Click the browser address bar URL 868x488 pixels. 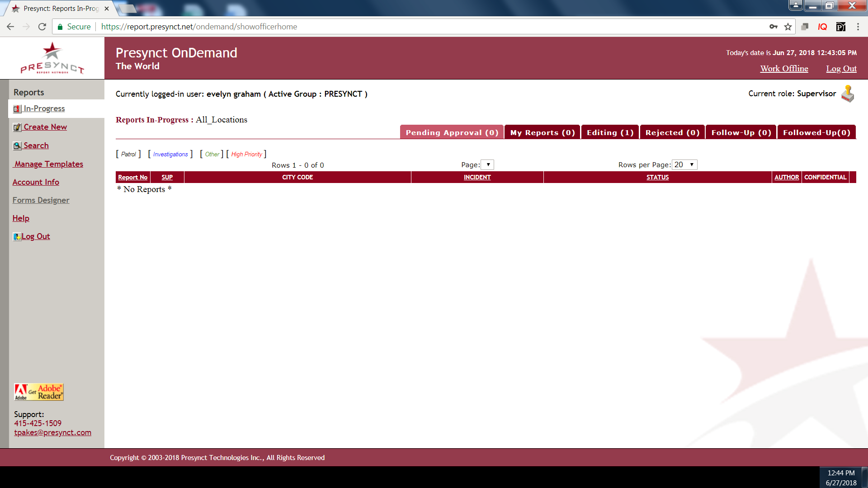pyautogui.click(x=199, y=27)
